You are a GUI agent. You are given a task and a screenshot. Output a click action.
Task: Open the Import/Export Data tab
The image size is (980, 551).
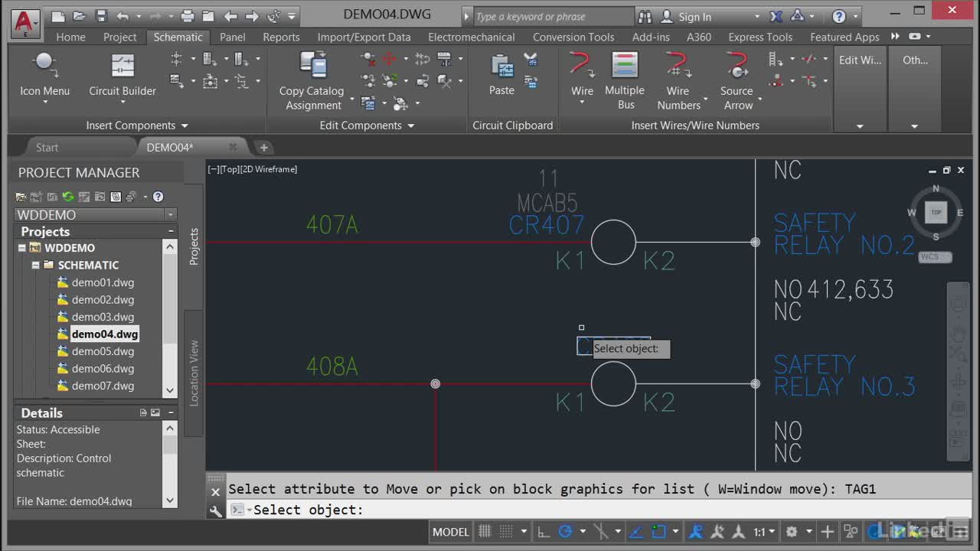(x=364, y=37)
